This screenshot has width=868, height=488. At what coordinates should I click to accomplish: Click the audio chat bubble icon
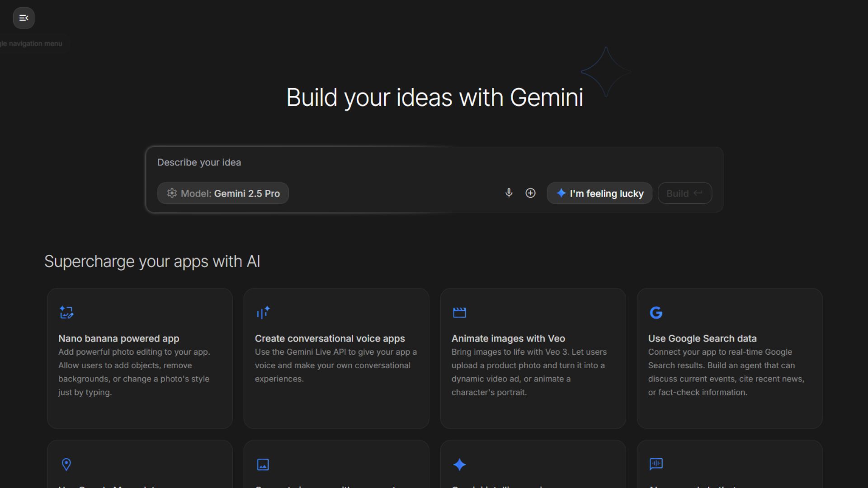click(656, 464)
